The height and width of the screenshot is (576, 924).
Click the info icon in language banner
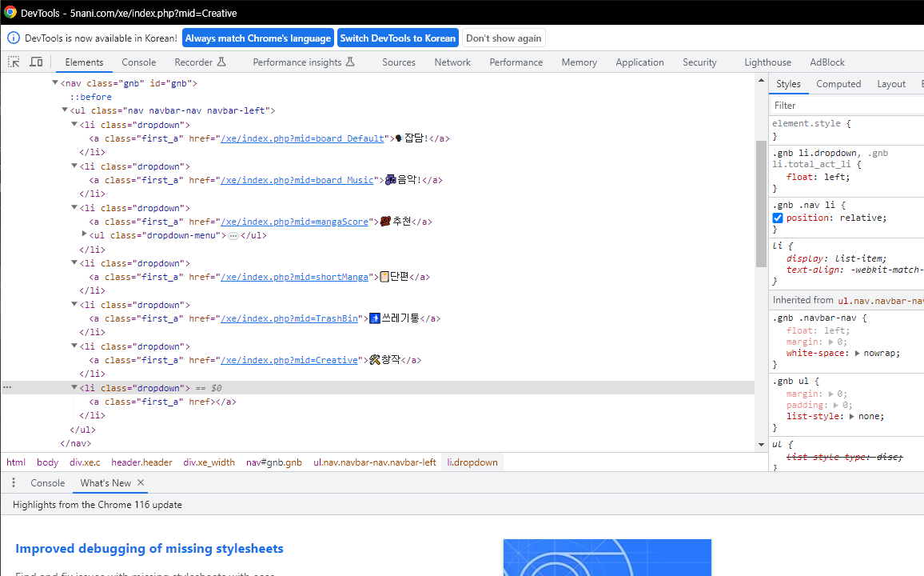click(13, 38)
